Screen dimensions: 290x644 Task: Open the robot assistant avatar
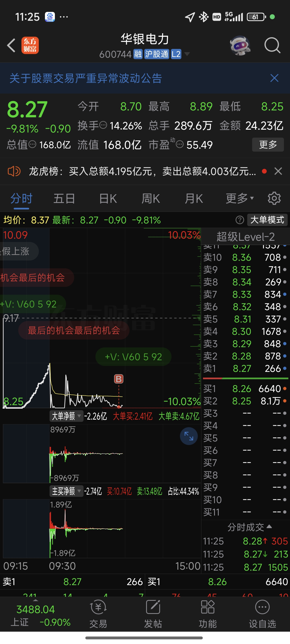point(240,45)
